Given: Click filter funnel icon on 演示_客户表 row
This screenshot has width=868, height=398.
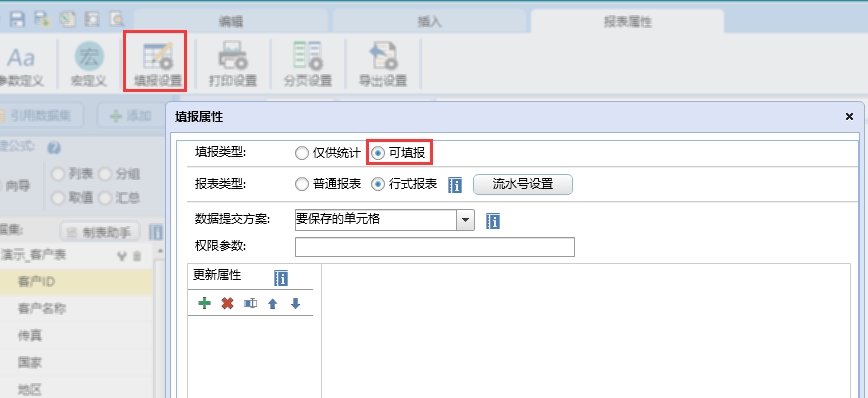Looking at the screenshot, I should [x=123, y=256].
